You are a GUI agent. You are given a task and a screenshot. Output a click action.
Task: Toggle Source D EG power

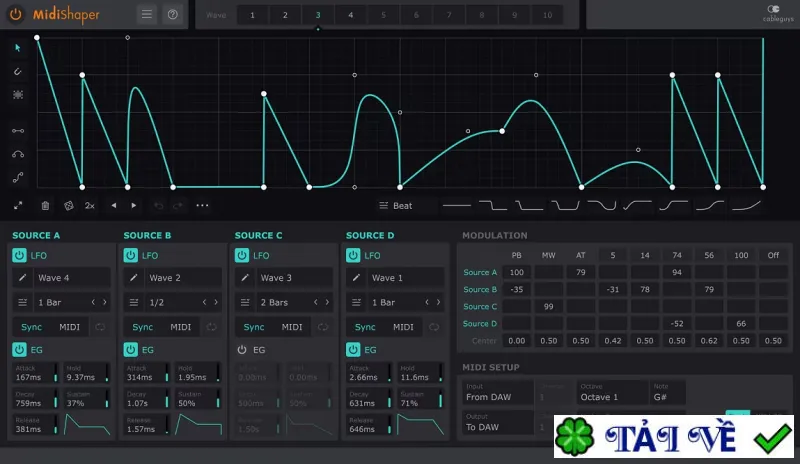(353, 350)
